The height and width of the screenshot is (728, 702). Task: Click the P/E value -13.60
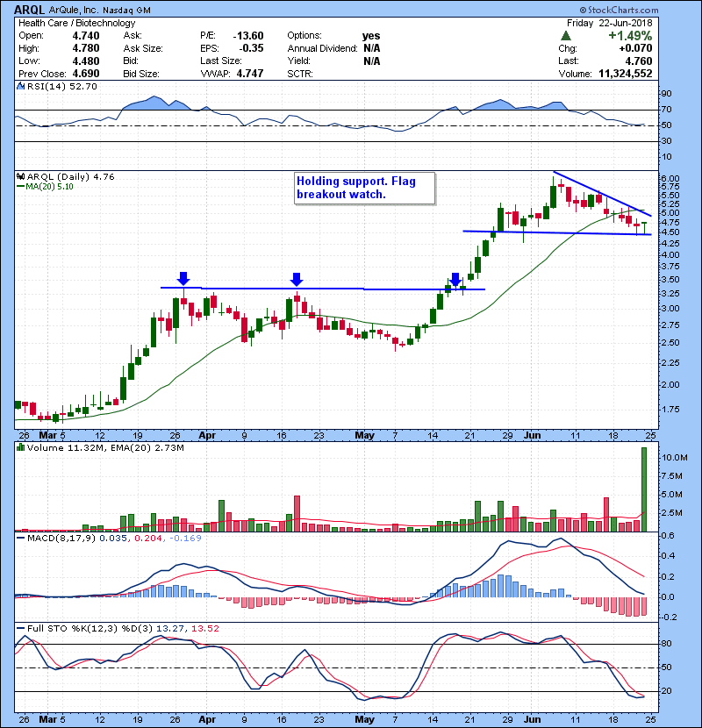[248, 36]
